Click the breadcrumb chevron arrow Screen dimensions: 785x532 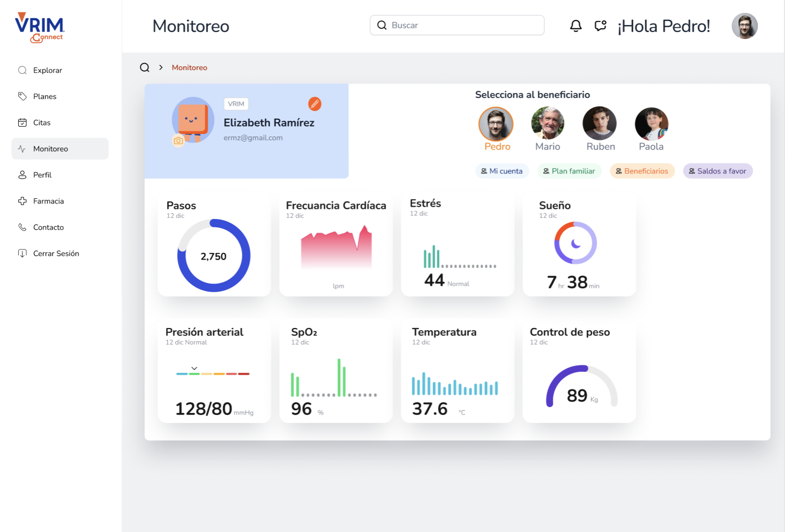point(161,67)
